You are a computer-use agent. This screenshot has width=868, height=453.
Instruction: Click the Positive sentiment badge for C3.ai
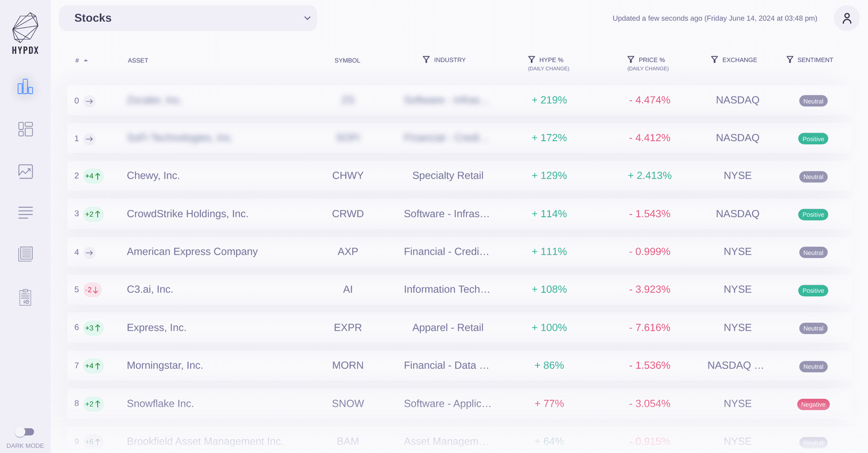point(813,291)
